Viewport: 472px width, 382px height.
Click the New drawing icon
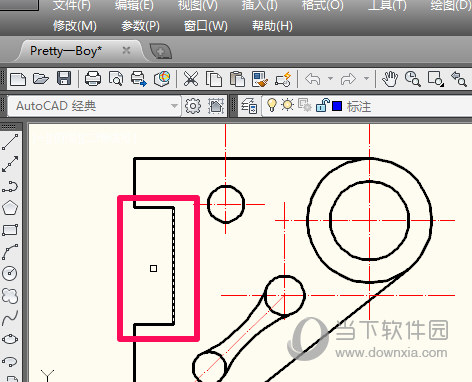click(18, 79)
